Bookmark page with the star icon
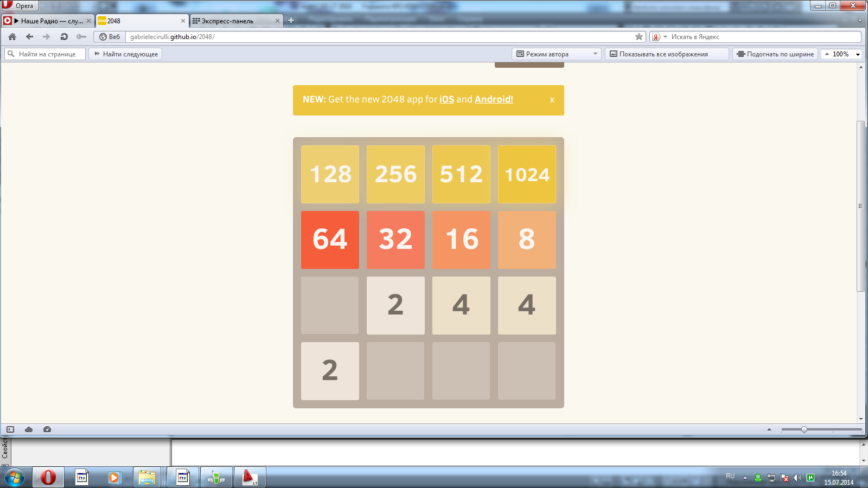 (x=639, y=36)
